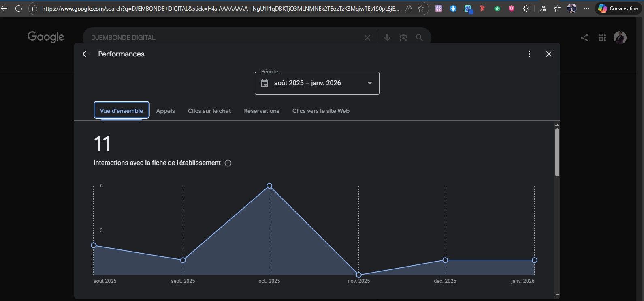Open the Clics sur le chat tab

[x=209, y=111]
